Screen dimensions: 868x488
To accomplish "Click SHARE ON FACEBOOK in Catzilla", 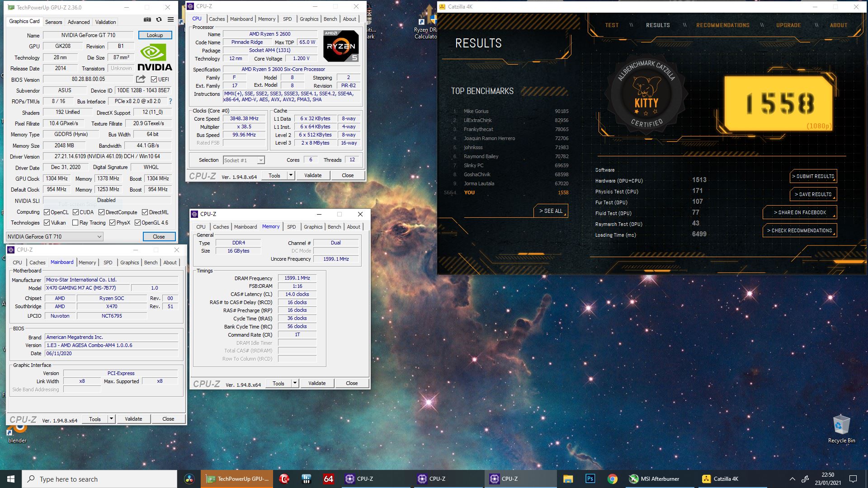I will pos(799,212).
